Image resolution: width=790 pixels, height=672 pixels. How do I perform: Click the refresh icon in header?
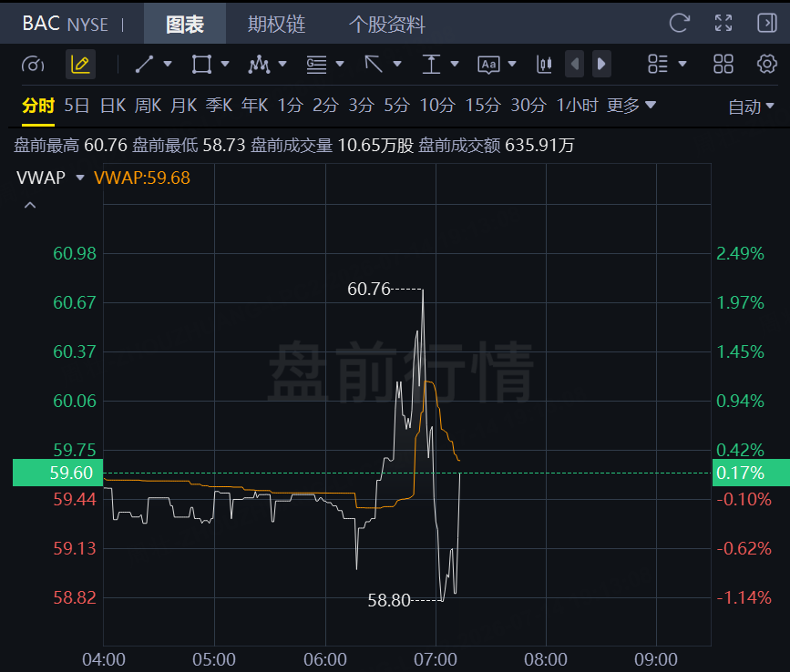679,23
